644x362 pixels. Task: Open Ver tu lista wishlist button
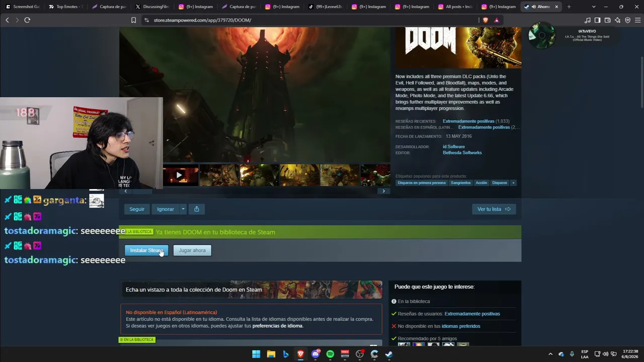494,209
